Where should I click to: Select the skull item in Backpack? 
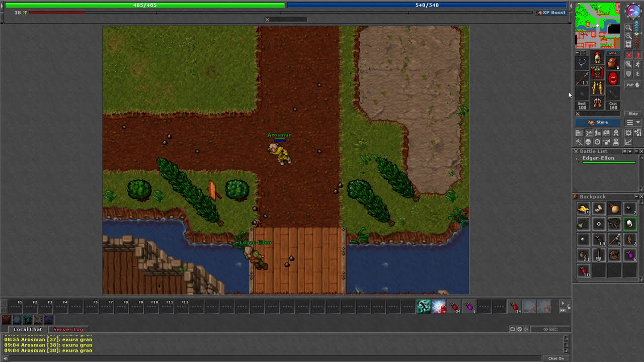click(630, 224)
